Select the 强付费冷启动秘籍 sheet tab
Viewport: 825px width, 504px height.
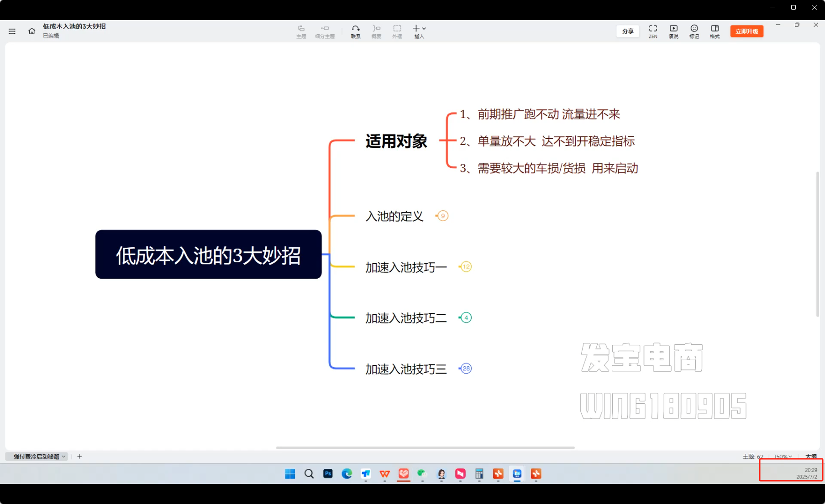point(37,456)
